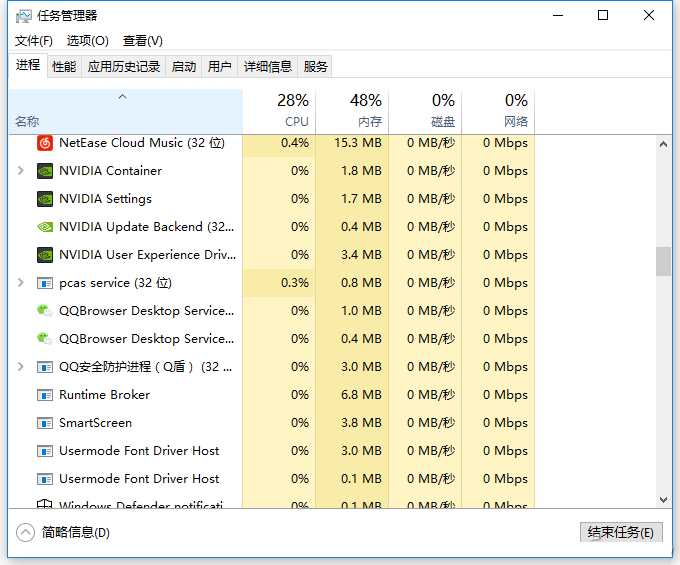Switch to the 性能 tab
Viewport: 680px width, 565px height.
point(64,67)
